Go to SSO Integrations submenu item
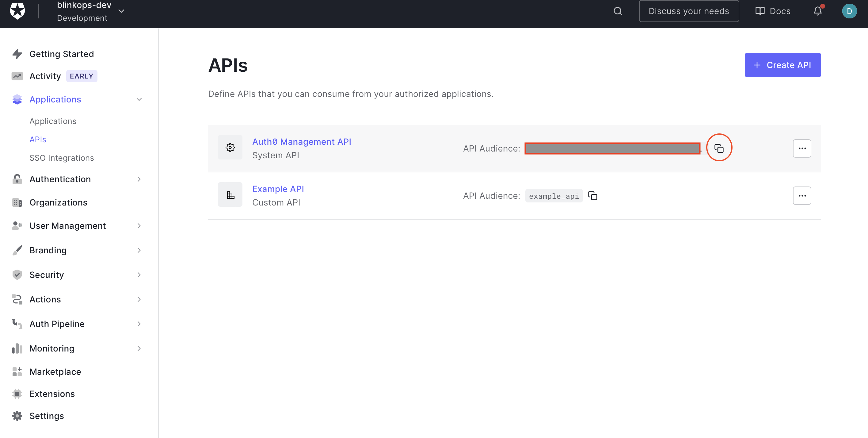868x438 pixels. pos(62,158)
